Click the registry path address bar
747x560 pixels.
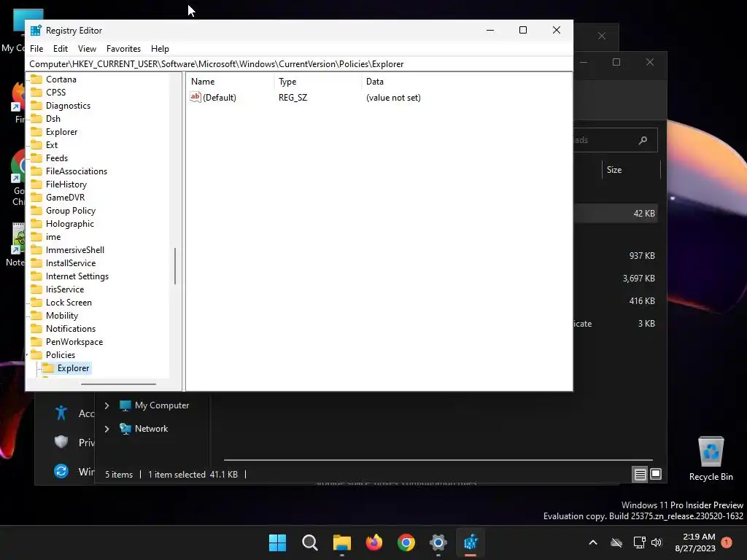(299, 64)
